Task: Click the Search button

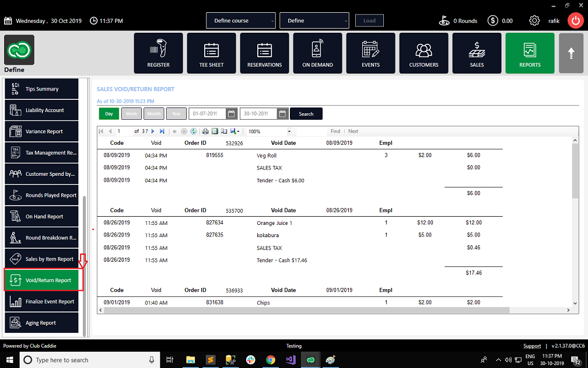Action: click(x=306, y=114)
